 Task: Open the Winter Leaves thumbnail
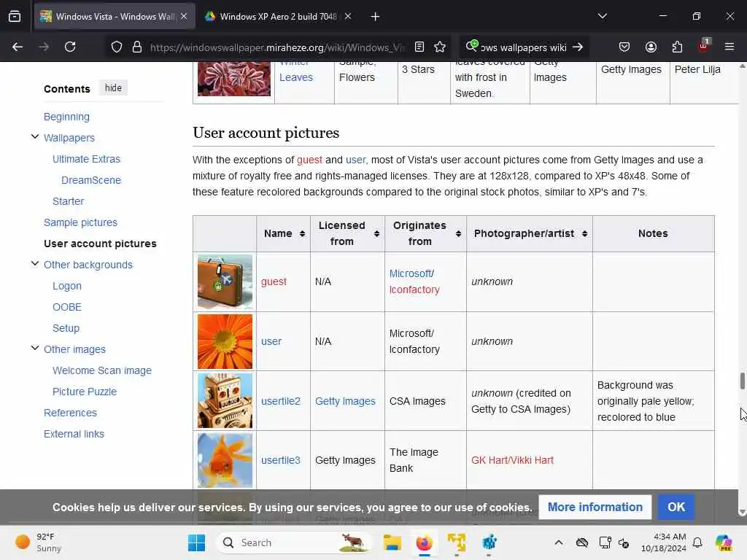coord(234,79)
